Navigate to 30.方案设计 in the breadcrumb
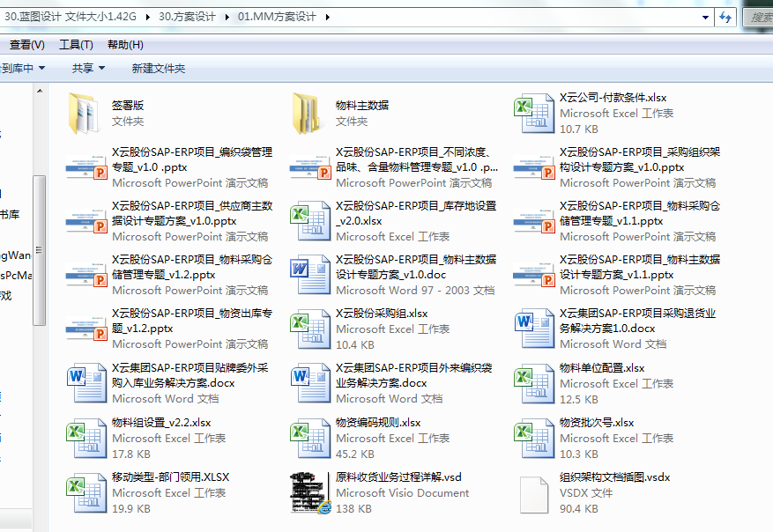 click(x=190, y=18)
